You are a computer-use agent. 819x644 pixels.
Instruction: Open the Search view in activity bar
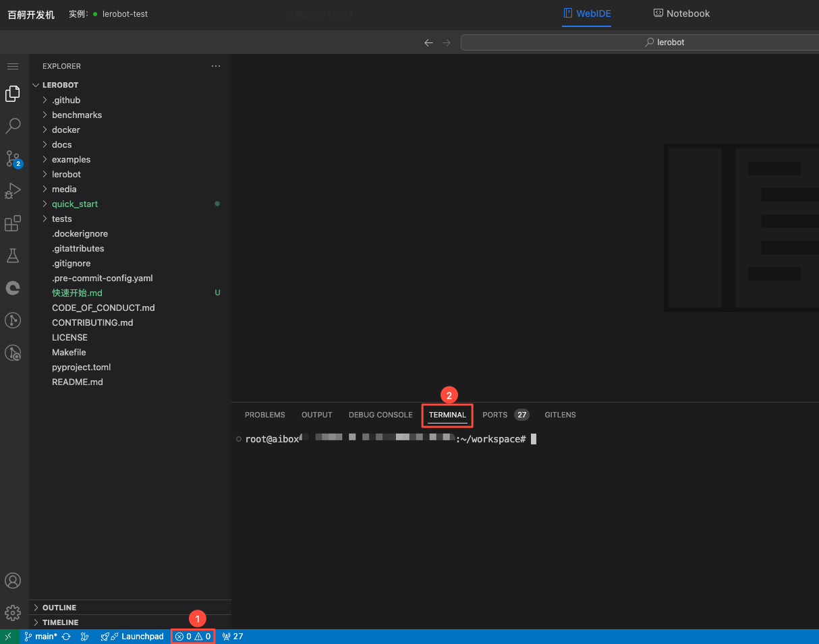tap(13, 126)
